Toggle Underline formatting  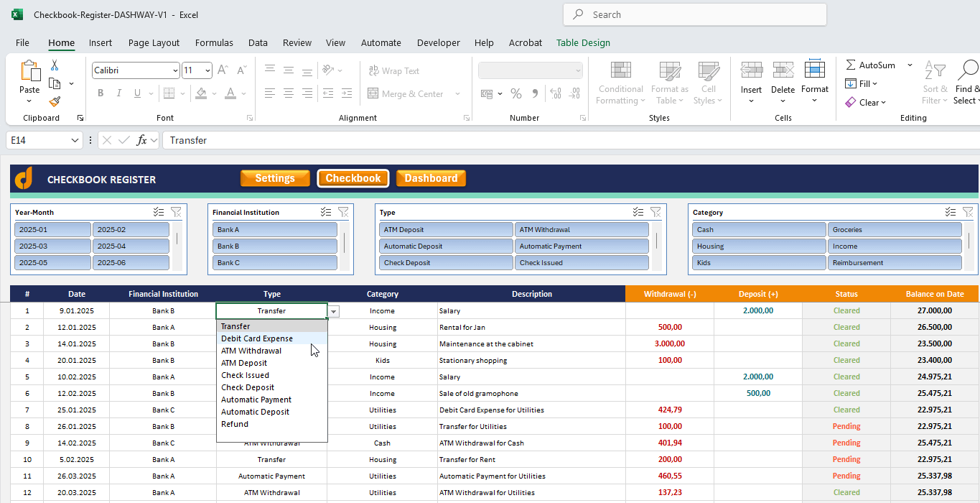137,93
